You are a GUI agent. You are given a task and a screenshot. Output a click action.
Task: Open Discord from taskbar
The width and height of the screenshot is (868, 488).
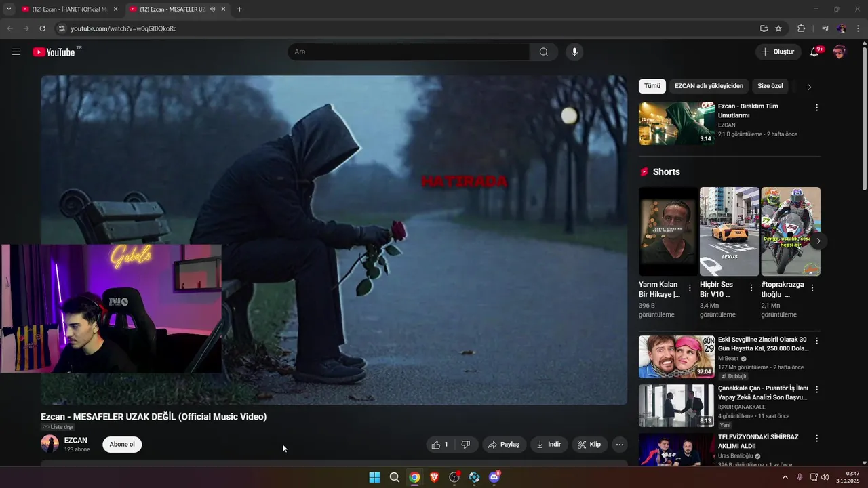coord(494,477)
